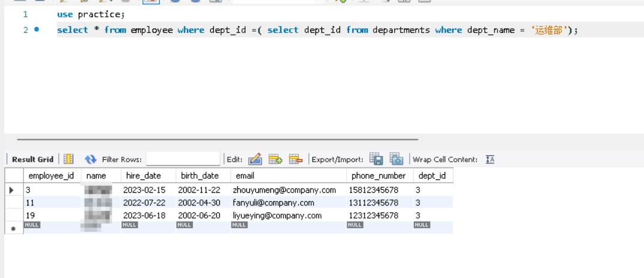
Task: Sort by the employee_id column header
Action: [51, 176]
